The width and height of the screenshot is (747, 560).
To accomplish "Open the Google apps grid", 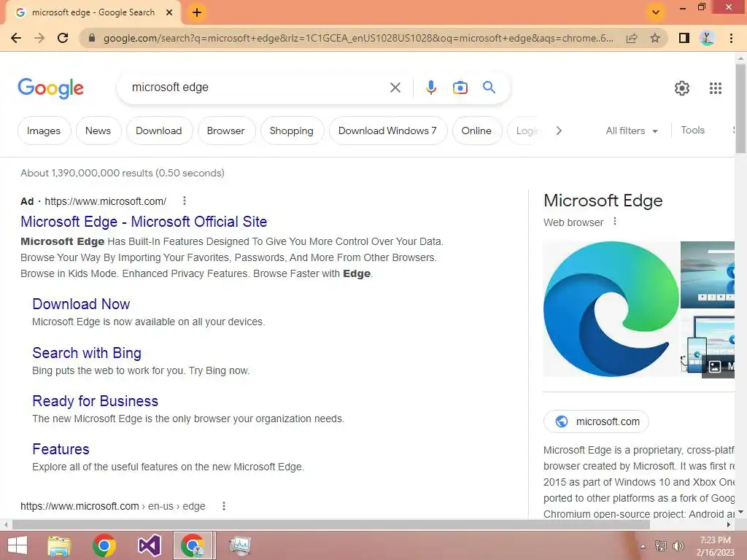I will click(x=716, y=88).
